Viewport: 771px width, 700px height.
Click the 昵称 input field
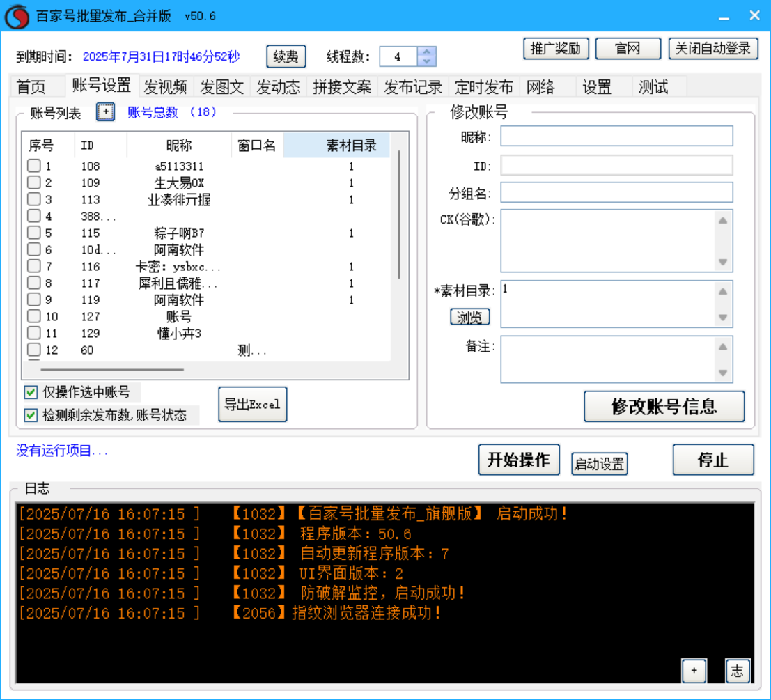616,136
